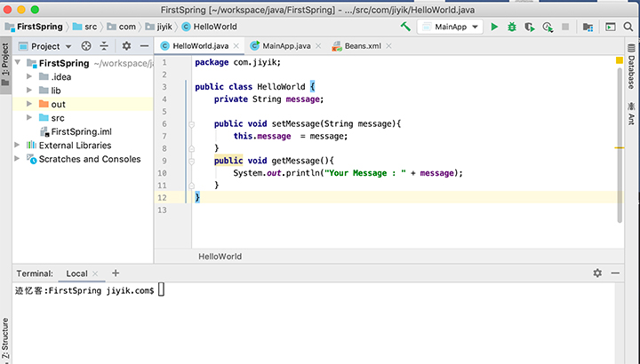Close the MainApp.java tab
The width and height of the screenshot is (640, 364).
click(x=318, y=46)
